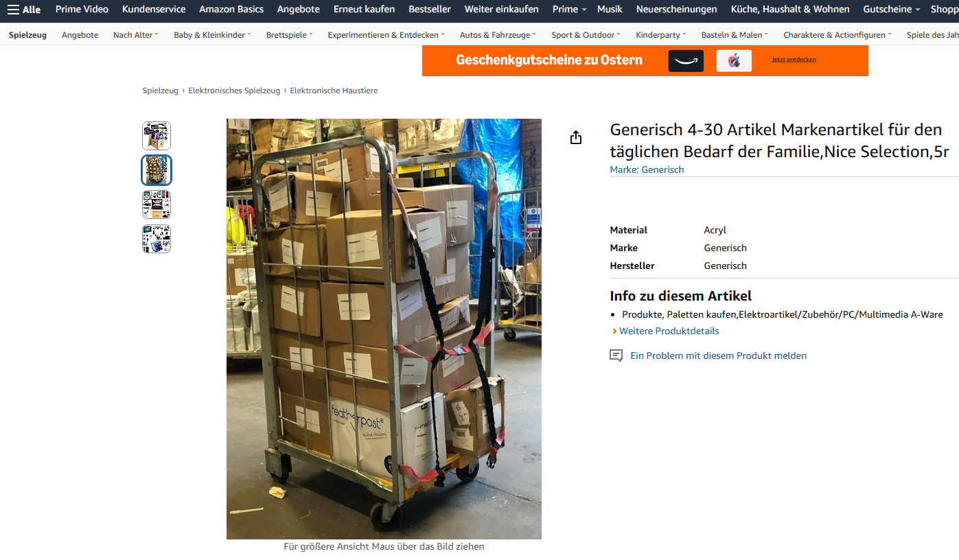Expand the Gutscheine dropdown menu

892,9
